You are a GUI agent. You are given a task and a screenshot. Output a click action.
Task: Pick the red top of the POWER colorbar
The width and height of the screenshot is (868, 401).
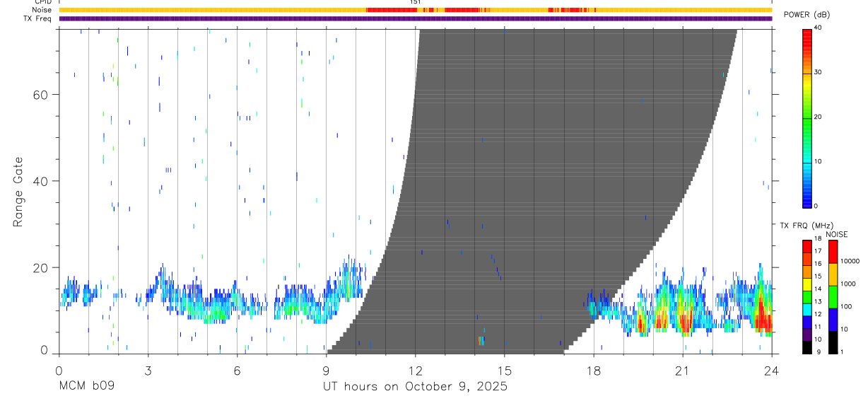(x=807, y=35)
